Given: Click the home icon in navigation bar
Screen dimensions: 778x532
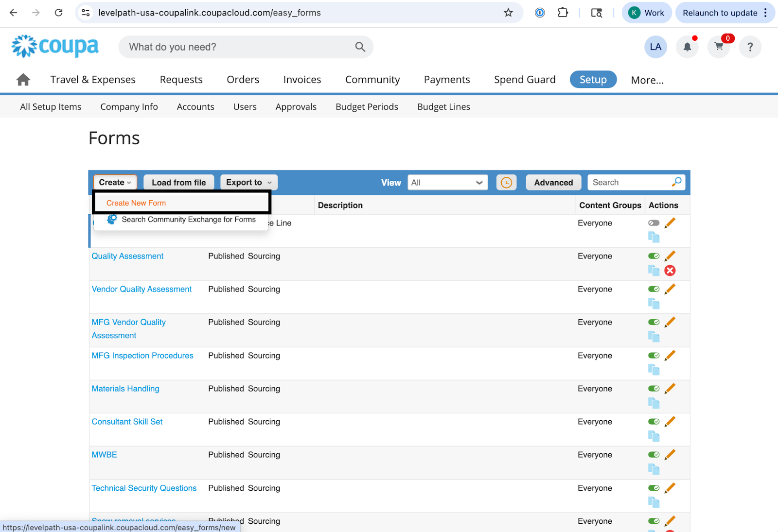Looking at the screenshot, I should [23, 80].
